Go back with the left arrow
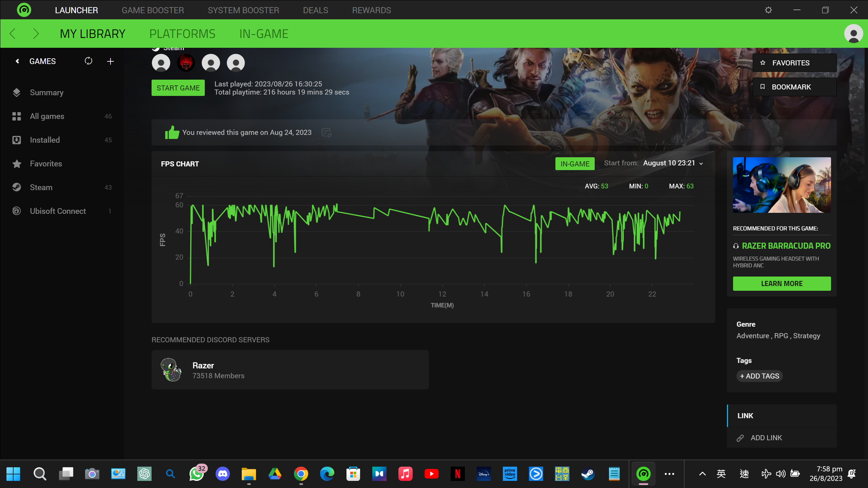The image size is (868, 488). (13, 34)
